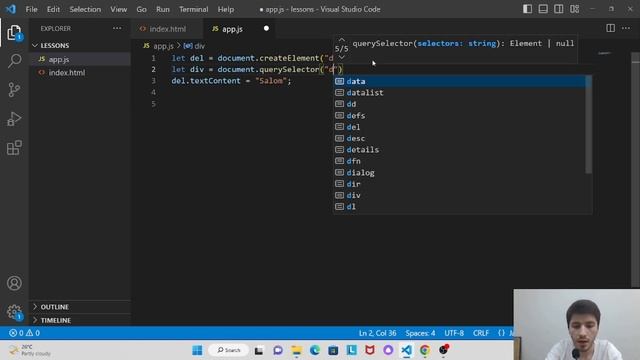Choose the details suggestion
The height and width of the screenshot is (360, 640).
pyautogui.click(x=460, y=150)
